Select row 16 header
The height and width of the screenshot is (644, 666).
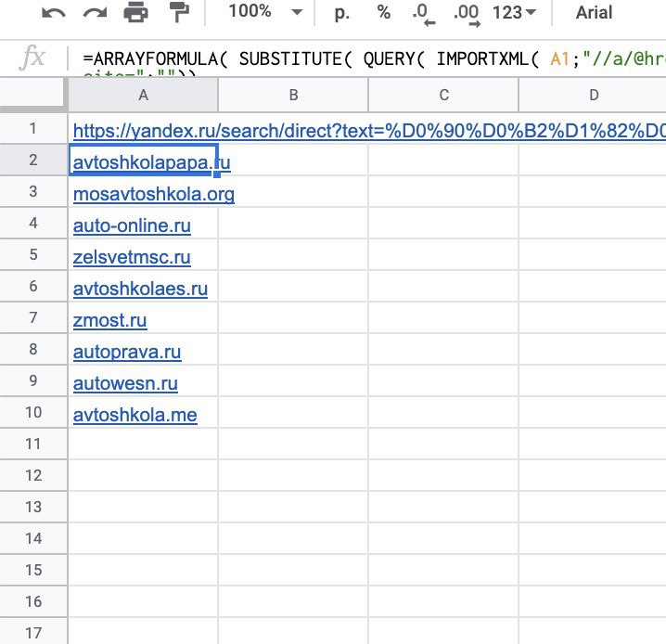(x=33, y=601)
